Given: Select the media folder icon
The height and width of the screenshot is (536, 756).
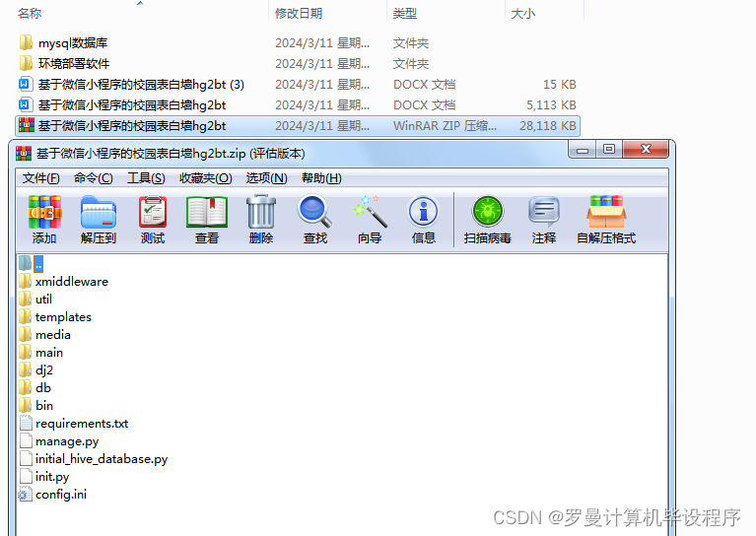Looking at the screenshot, I should pyautogui.click(x=26, y=335).
